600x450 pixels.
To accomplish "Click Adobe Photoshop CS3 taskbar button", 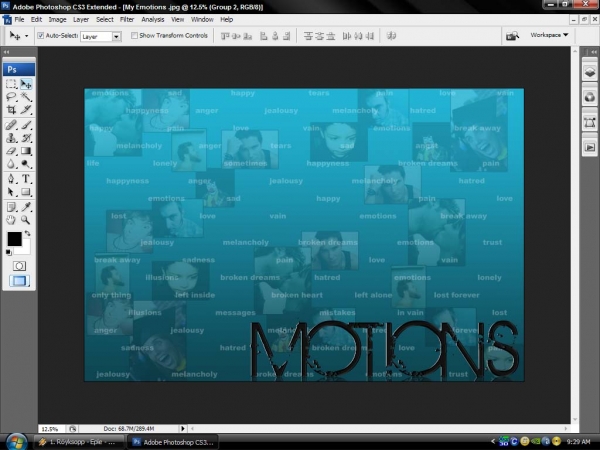I will [x=173, y=442].
